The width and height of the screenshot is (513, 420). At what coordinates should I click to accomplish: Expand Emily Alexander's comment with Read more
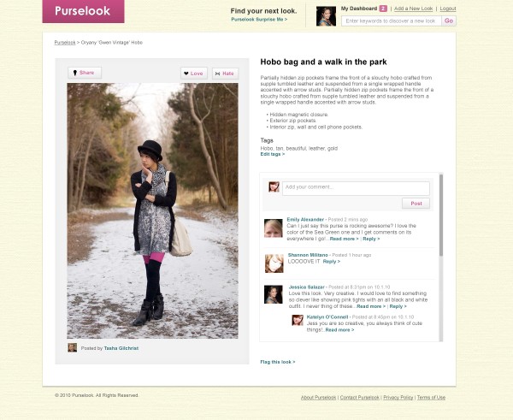(x=344, y=239)
